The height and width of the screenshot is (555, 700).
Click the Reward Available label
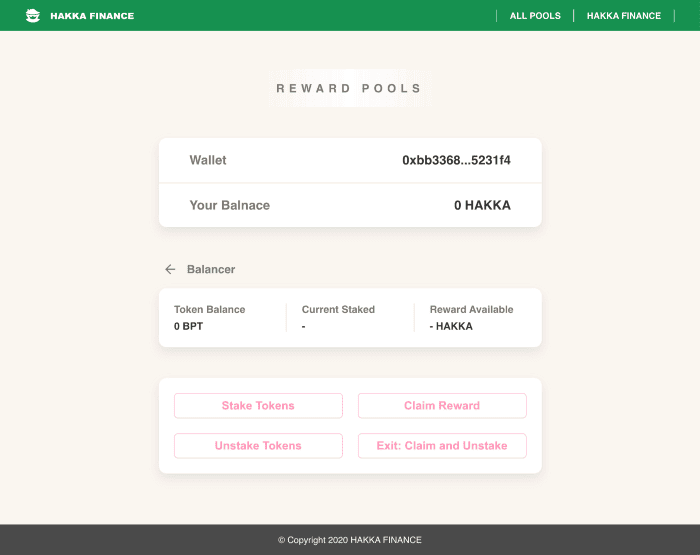click(471, 309)
